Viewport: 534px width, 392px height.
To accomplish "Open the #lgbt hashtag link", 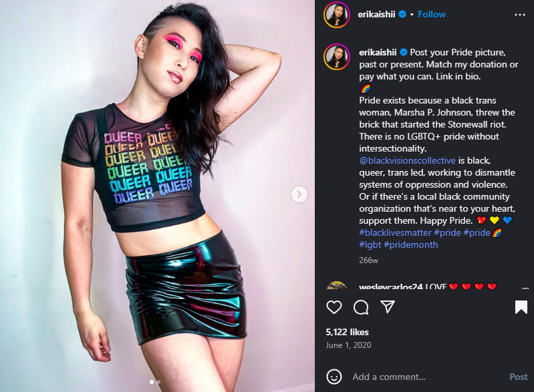I will 370,244.
